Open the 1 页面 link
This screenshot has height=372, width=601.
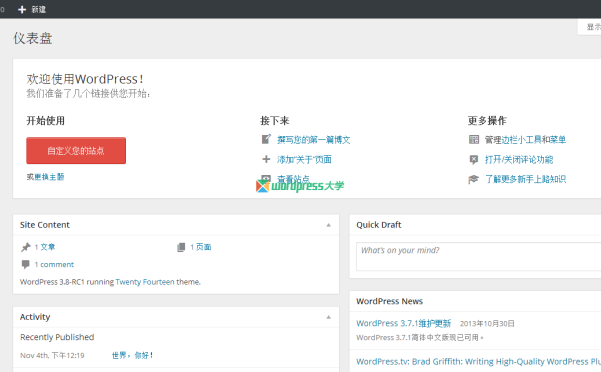[201, 247]
